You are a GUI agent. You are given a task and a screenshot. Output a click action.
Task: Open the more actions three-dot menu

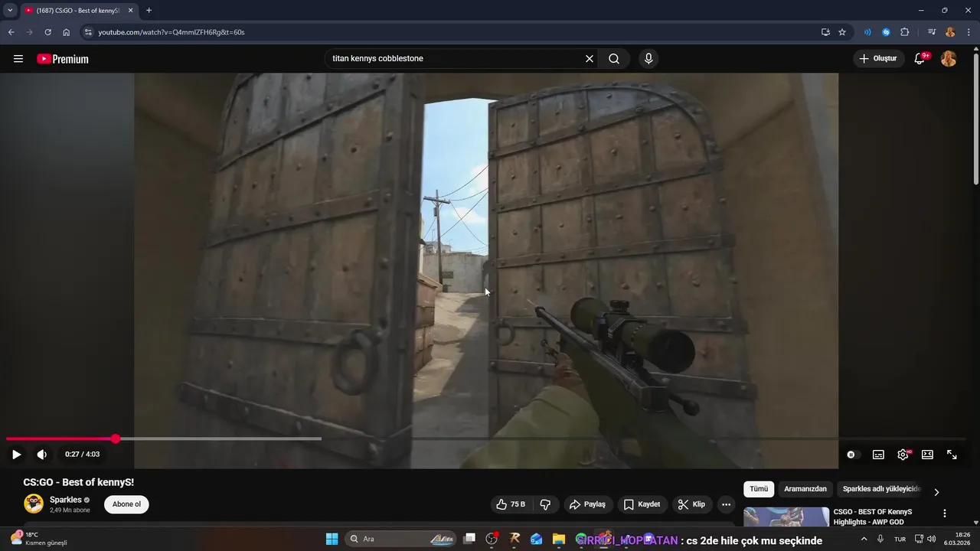pyautogui.click(x=726, y=504)
